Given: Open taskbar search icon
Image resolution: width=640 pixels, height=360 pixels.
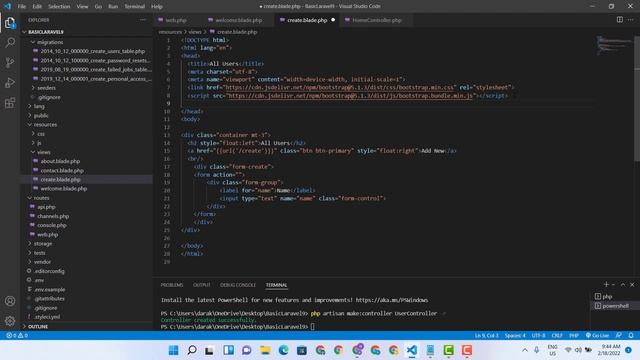Looking at the screenshot, I should coord(192,350).
